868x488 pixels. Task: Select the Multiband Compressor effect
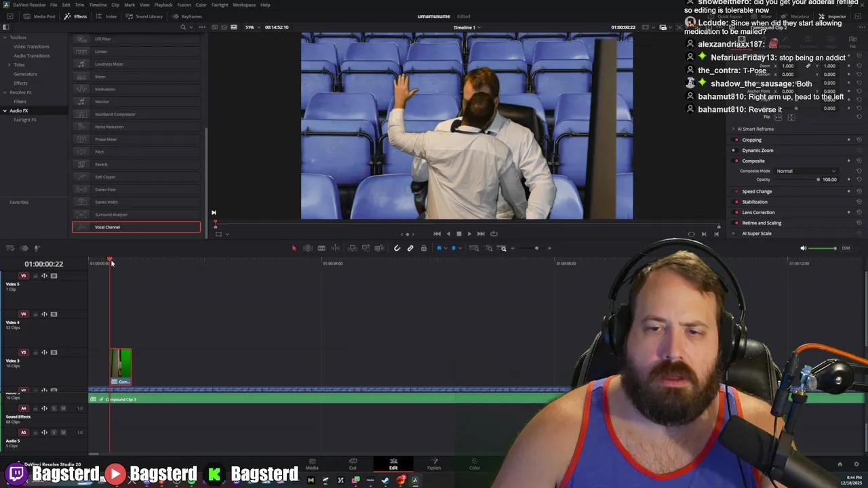pyautogui.click(x=136, y=114)
